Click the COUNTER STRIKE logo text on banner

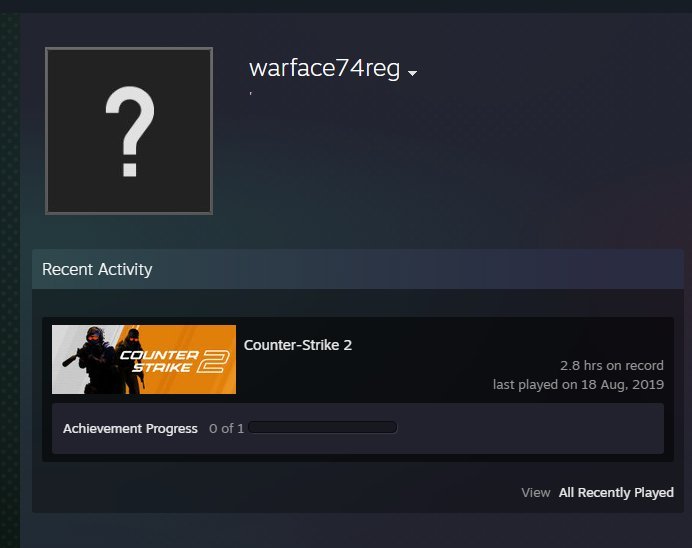[159, 361]
